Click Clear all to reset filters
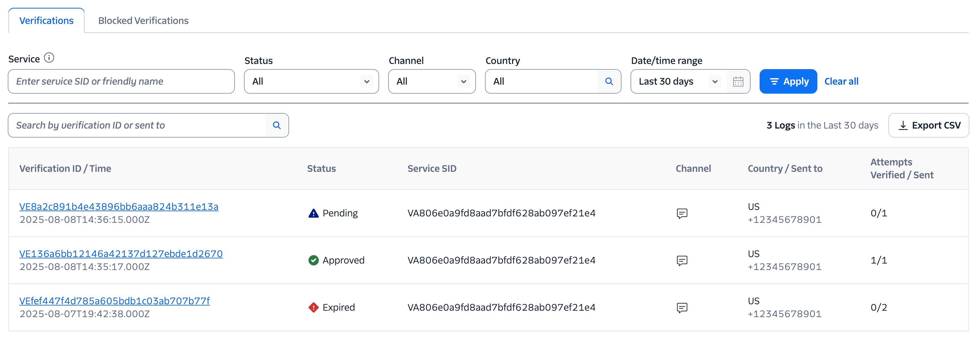Image resolution: width=980 pixels, height=342 pixels. coord(842,81)
